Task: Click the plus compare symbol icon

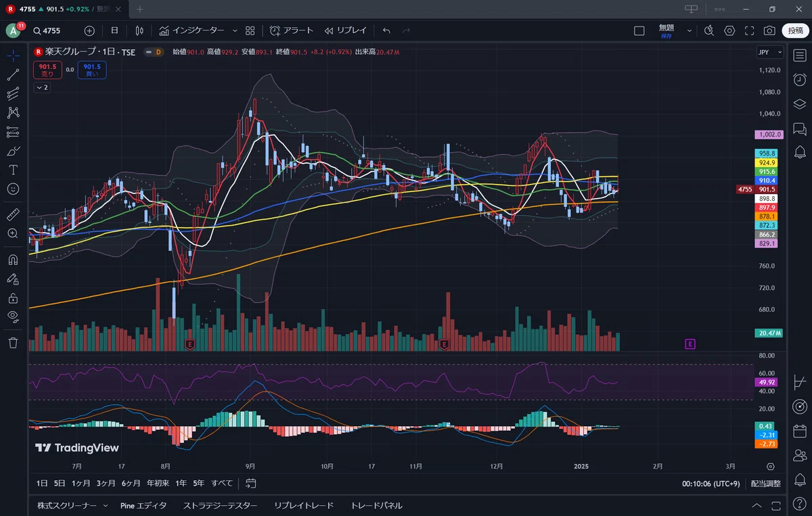Action: coord(89,30)
